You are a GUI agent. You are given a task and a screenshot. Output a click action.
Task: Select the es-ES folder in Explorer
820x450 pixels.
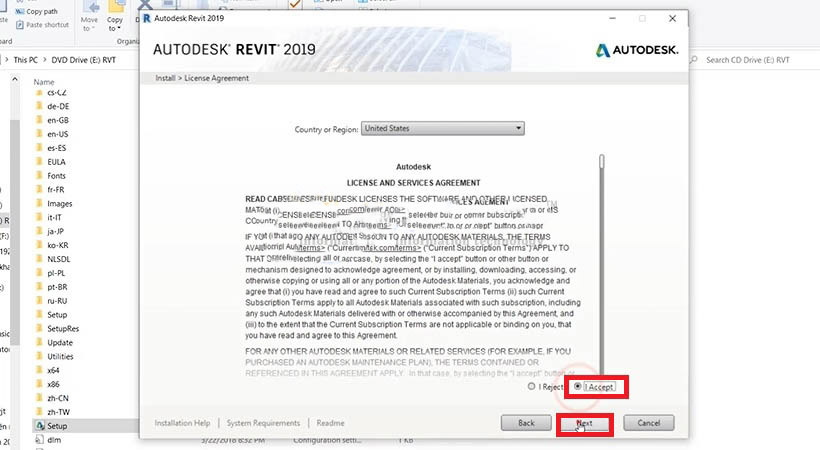click(56, 148)
